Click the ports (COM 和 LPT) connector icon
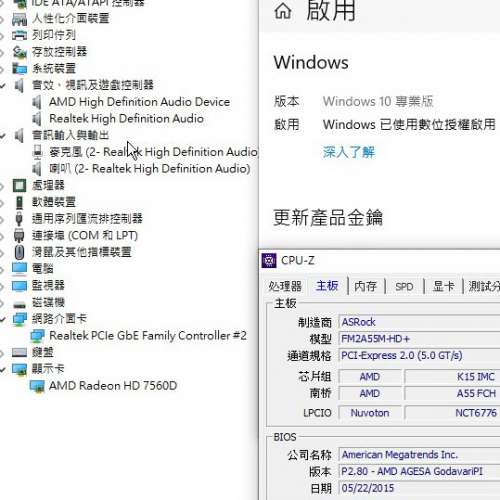The height and width of the screenshot is (500, 500). 19,236
